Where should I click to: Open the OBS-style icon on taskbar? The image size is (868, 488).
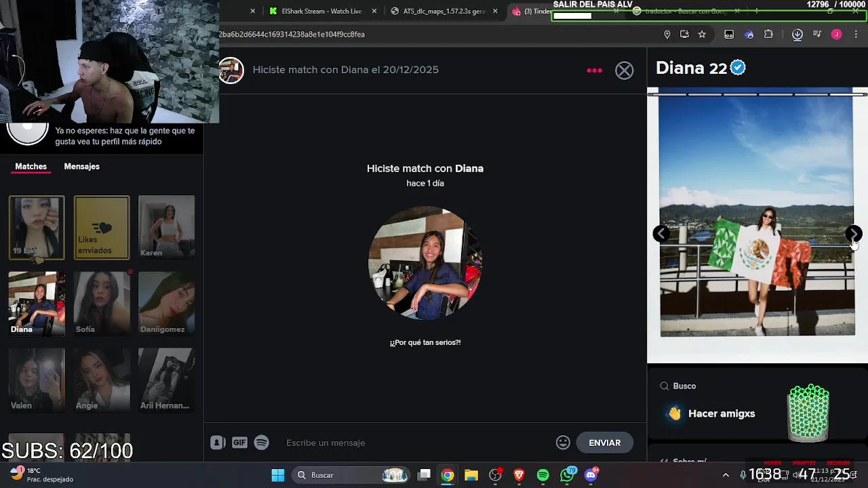(x=495, y=475)
